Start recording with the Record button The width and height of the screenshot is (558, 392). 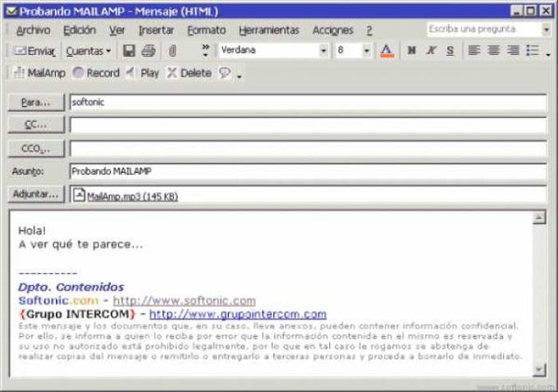tap(96, 73)
